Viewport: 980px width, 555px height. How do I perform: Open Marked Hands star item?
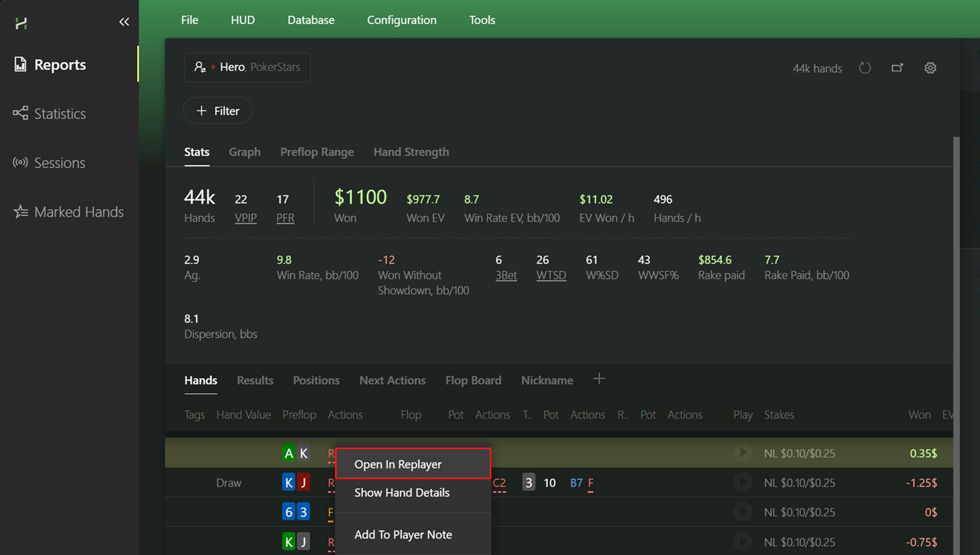(78, 212)
